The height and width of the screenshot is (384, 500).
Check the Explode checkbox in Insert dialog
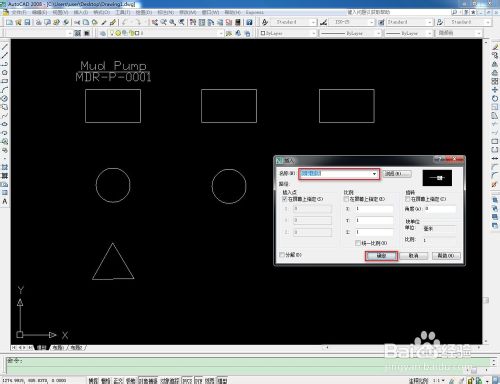pyautogui.click(x=282, y=255)
